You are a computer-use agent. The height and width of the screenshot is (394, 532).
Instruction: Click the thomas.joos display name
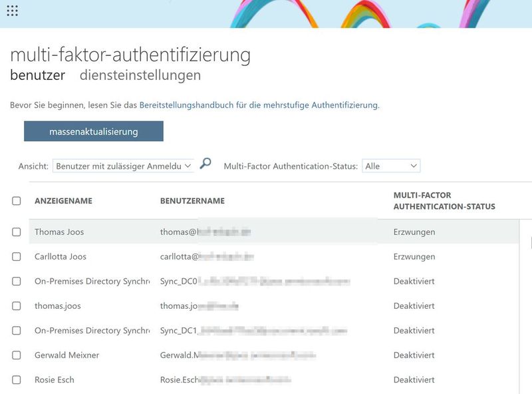coord(58,305)
